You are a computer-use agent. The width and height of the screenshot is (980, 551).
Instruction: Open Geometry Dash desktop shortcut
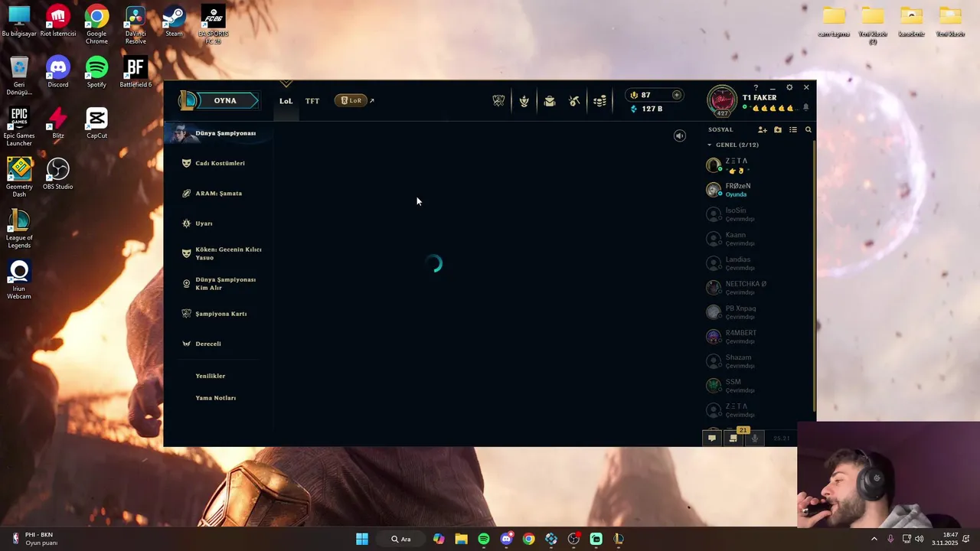coord(19,178)
